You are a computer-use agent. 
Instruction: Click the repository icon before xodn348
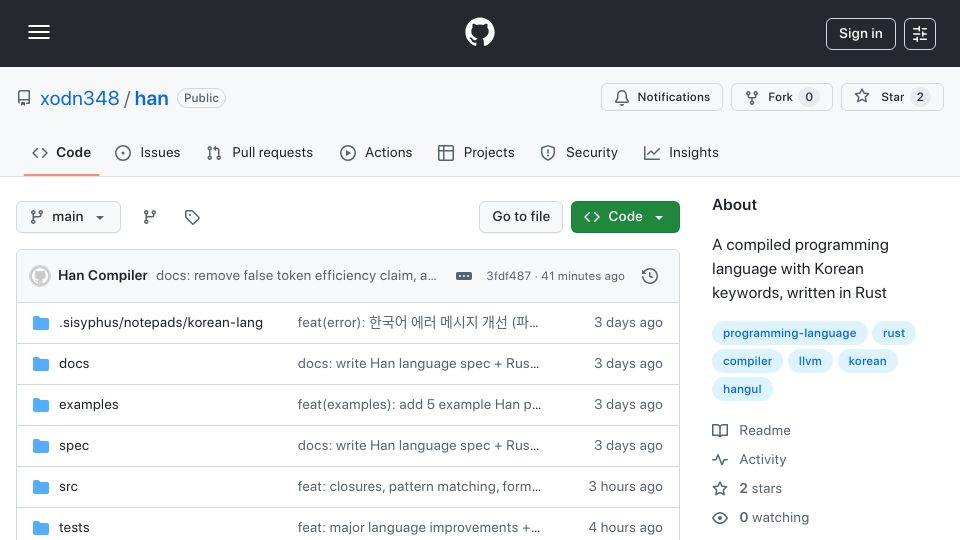coord(24,98)
